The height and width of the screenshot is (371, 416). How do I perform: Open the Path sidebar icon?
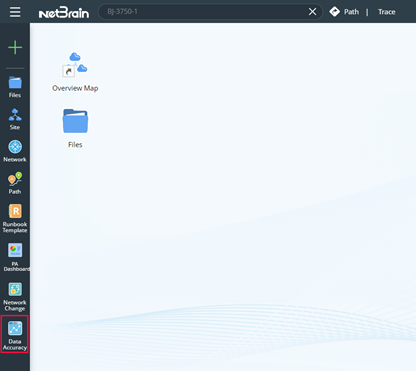click(15, 183)
